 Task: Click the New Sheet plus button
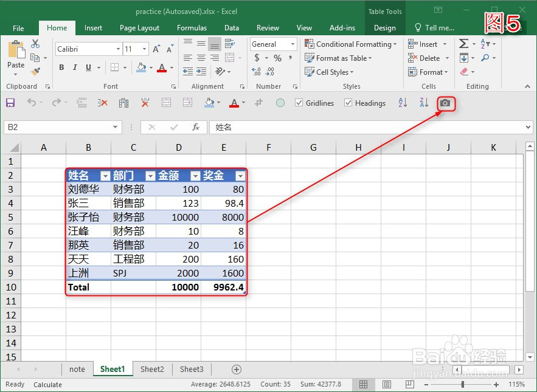point(236,369)
